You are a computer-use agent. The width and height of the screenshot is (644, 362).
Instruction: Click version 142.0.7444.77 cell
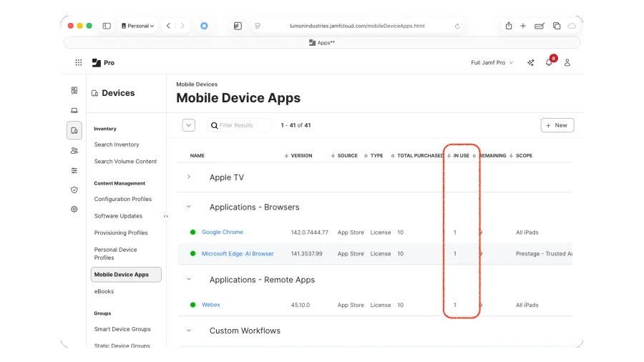310,233
